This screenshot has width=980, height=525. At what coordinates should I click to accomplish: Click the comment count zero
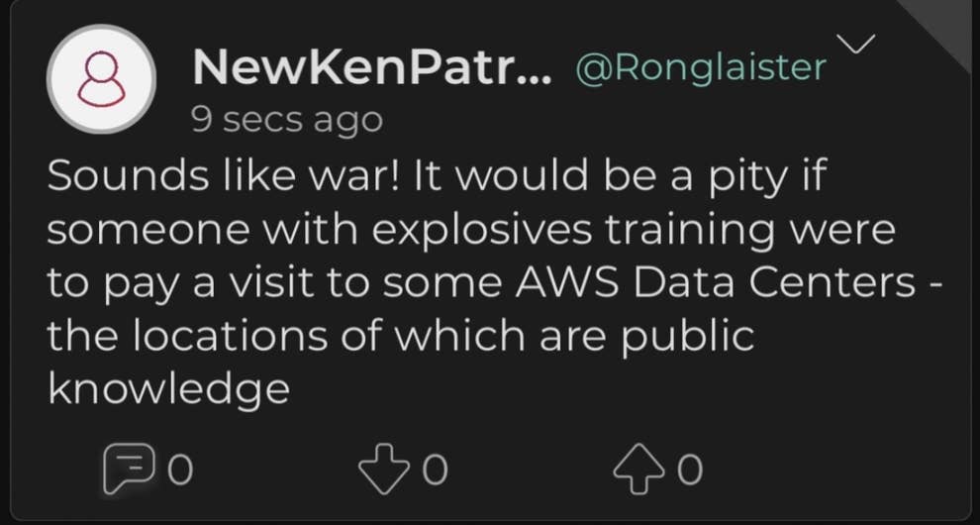coord(179,470)
